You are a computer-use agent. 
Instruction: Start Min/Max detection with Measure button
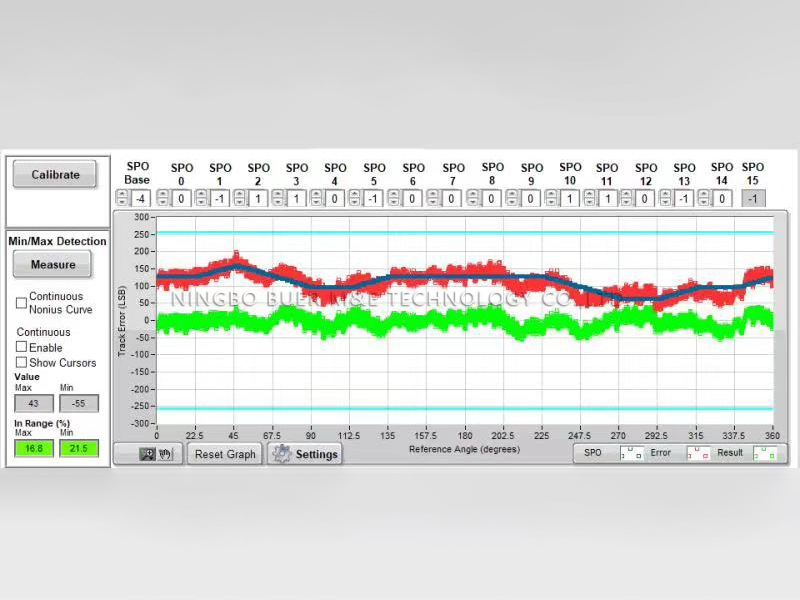[53, 265]
